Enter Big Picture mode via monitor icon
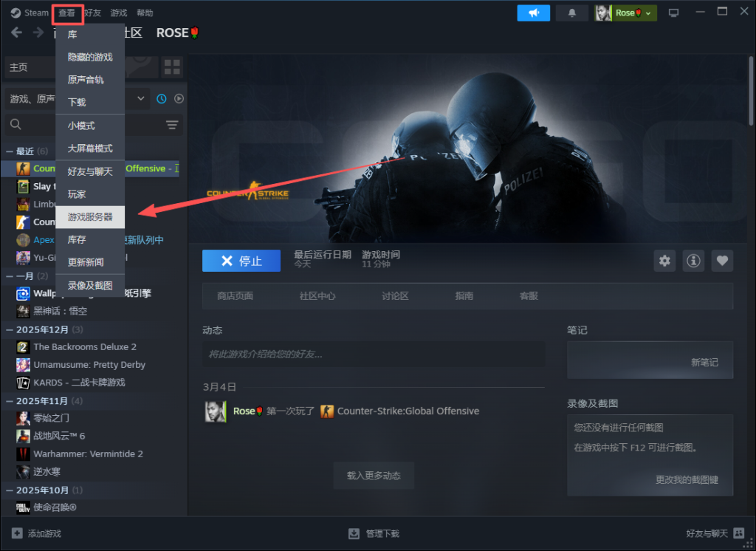 click(673, 13)
